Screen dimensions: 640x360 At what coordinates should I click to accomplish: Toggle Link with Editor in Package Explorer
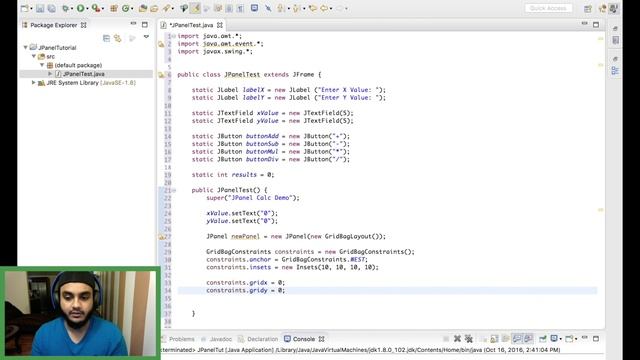coord(118,38)
